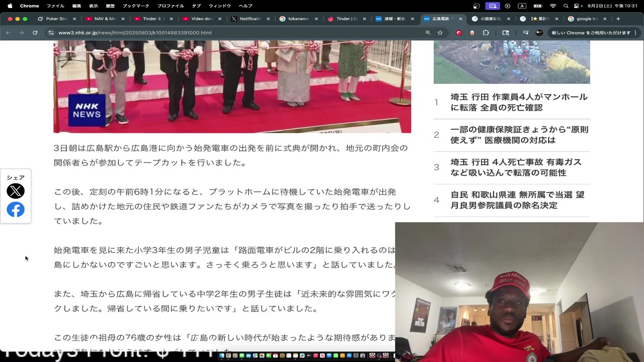Close the google tra tab
The image size is (644, 362).
pyautogui.click(x=605, y=19)
